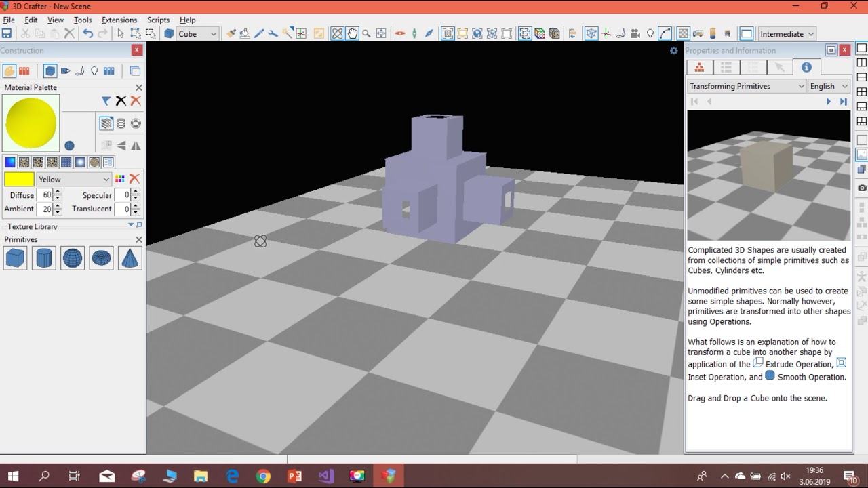The width and height of the screenshot is (868, 488).
Task: Select the Cylinder primitive
Action: (x=43, y=258)
